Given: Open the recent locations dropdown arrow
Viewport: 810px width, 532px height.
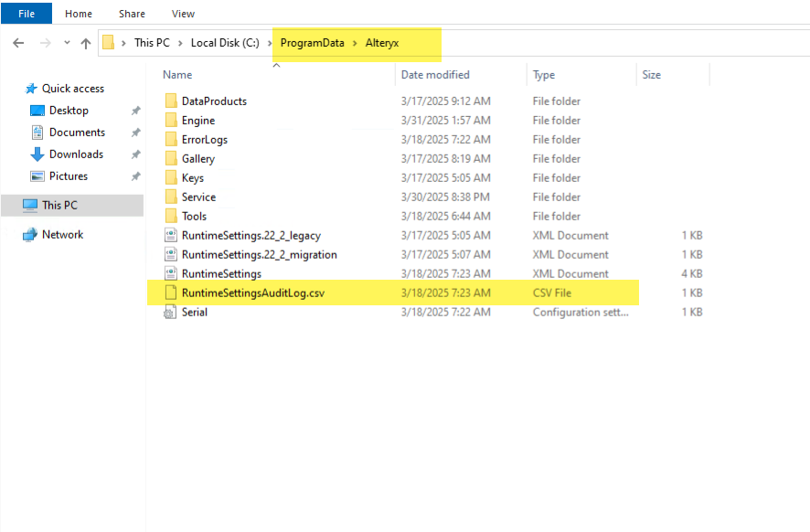Looking at the screenshot, I should click(66, 42).
